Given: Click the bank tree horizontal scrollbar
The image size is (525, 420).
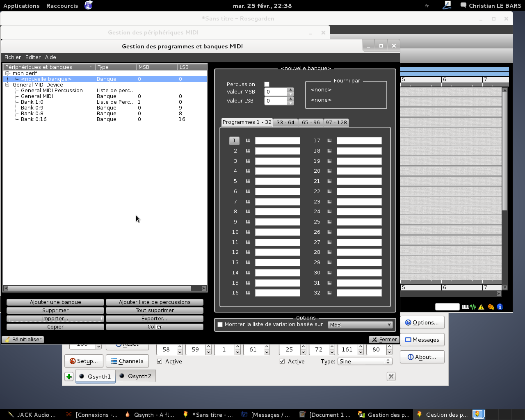Looking at the screenshot, I should [98, 288].
